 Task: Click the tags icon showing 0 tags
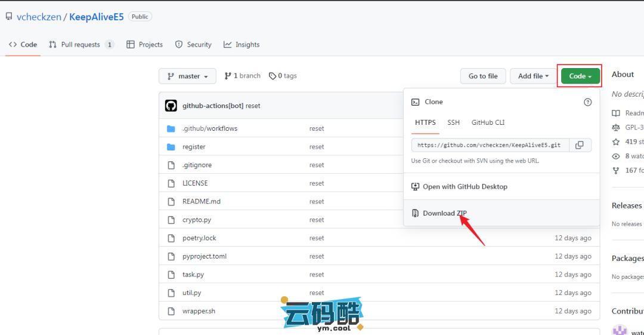click(273, 76)
